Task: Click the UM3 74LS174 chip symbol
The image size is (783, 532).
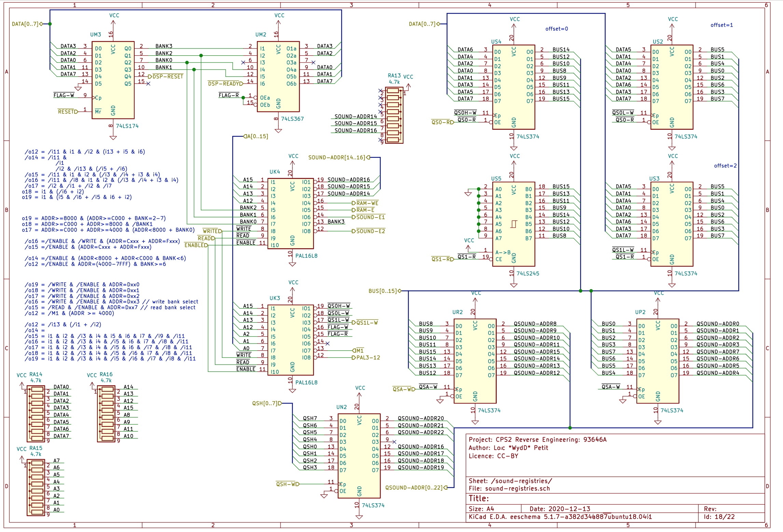Action: [x=113, y=80]
